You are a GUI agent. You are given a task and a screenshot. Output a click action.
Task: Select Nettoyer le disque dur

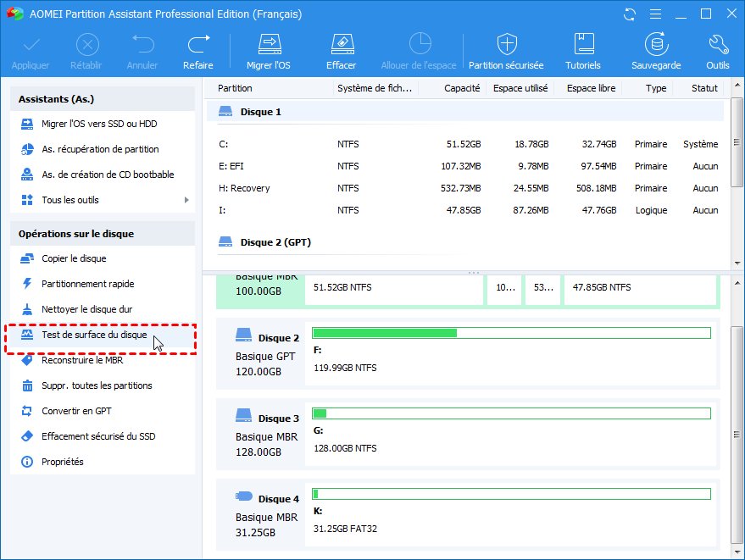[103, 309]
